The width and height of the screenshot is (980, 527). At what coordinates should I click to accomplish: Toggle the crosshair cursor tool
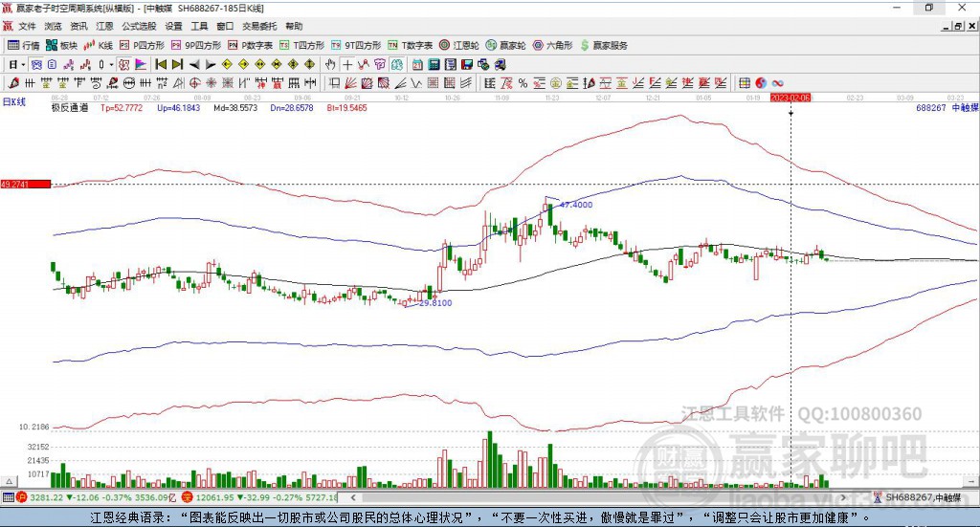click(x=347, y=64)
